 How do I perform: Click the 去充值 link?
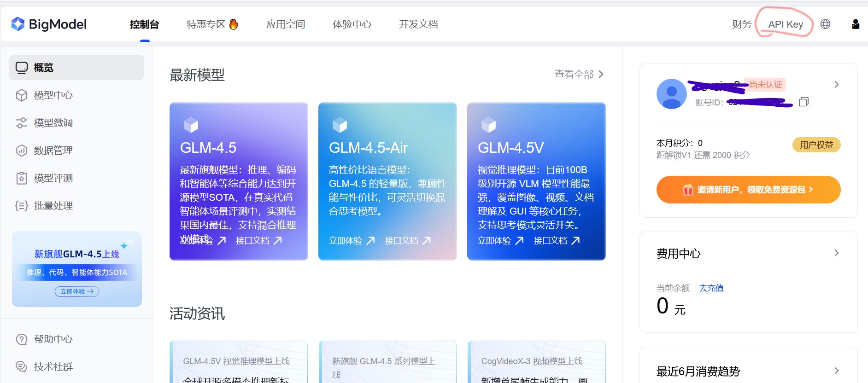coord(711,288)
